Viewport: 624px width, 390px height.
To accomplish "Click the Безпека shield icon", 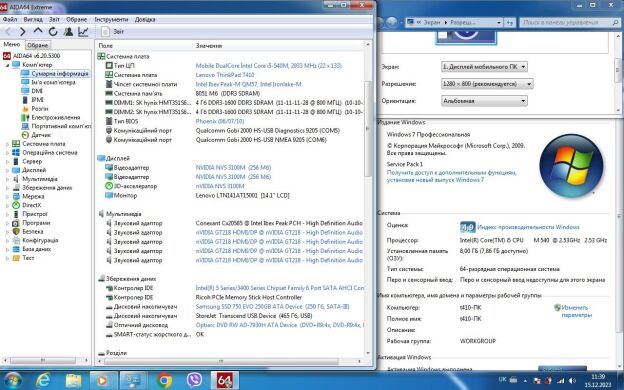I will 16,231.
